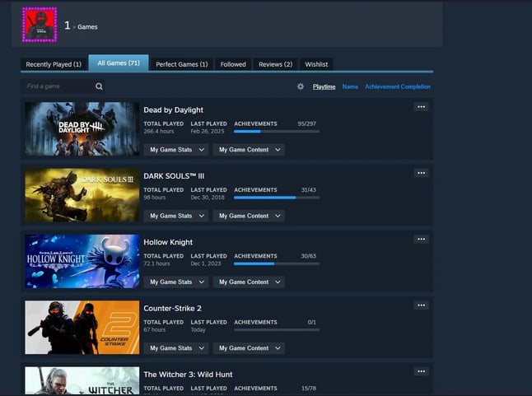532x396 pixels.
Task: Open the Hollow Knight game thumbnail
Action: [82, 261]
